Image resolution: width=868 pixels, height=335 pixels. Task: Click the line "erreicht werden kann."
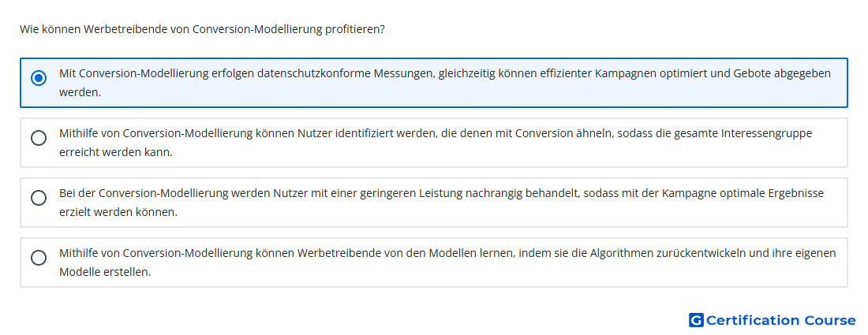coord(116,152)
